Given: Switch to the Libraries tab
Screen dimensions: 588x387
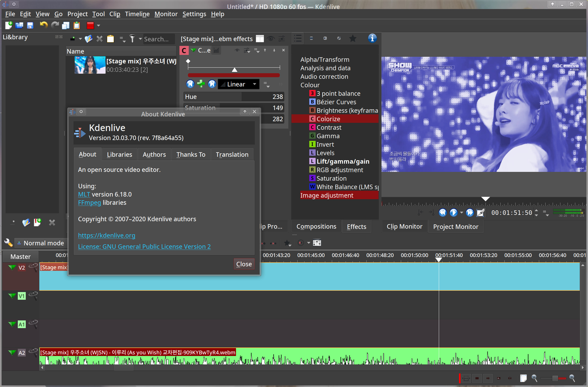Looking at the screenshot, I should point(119,154).
